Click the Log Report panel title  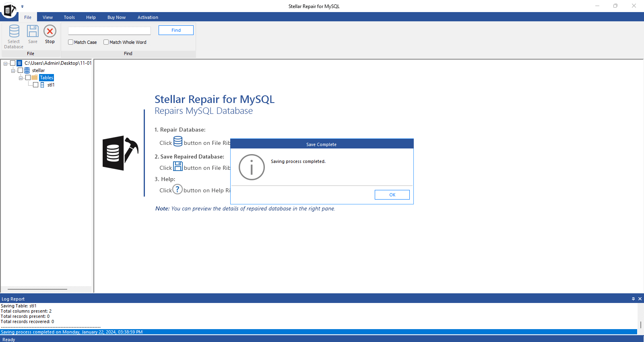click(13, 299)
